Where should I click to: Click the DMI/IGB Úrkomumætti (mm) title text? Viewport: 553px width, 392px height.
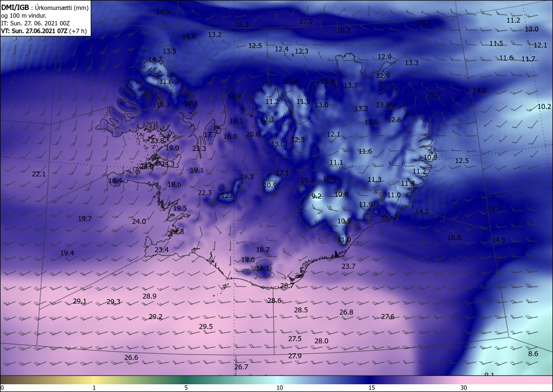point(45,7)
